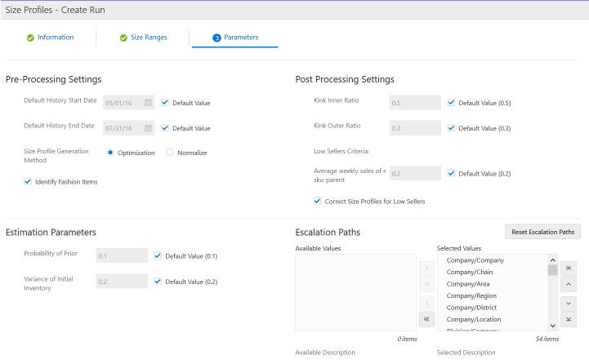Open the Default History Start Date calendar picker
This screenshot has width=589, height=364.
click(149, 103)
